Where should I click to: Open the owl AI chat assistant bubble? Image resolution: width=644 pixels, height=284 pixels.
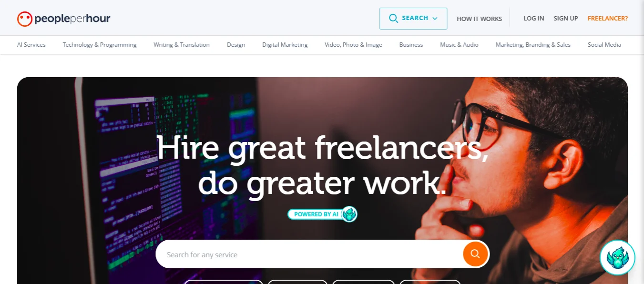617,257
